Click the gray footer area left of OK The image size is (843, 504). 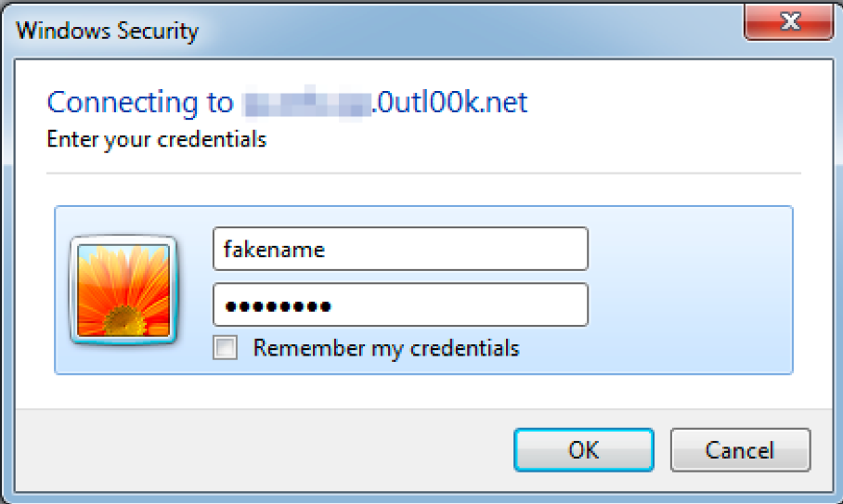click(x=279, y=450)
